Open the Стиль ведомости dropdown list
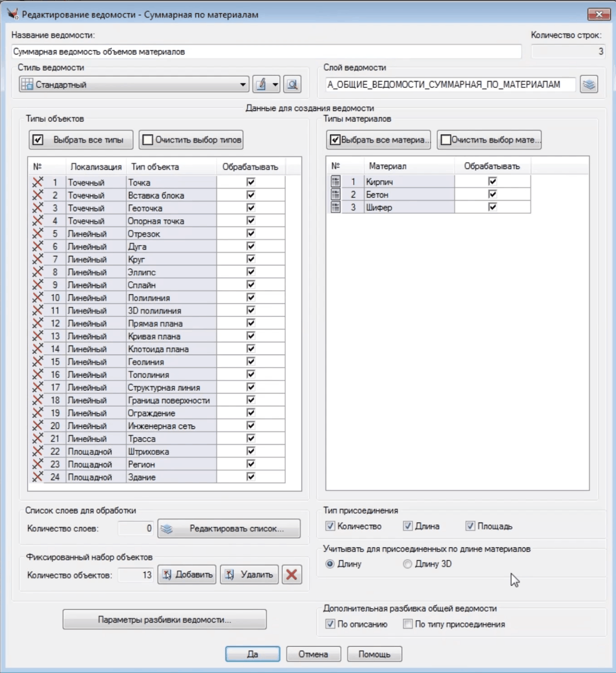The image size is (616, 673). click(x=243, y=85)
